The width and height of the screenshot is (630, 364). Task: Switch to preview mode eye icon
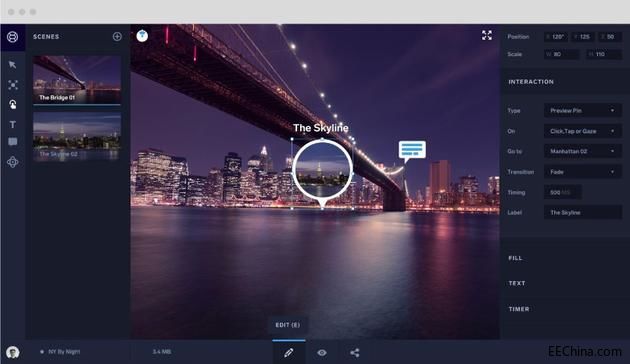point(322,353)
